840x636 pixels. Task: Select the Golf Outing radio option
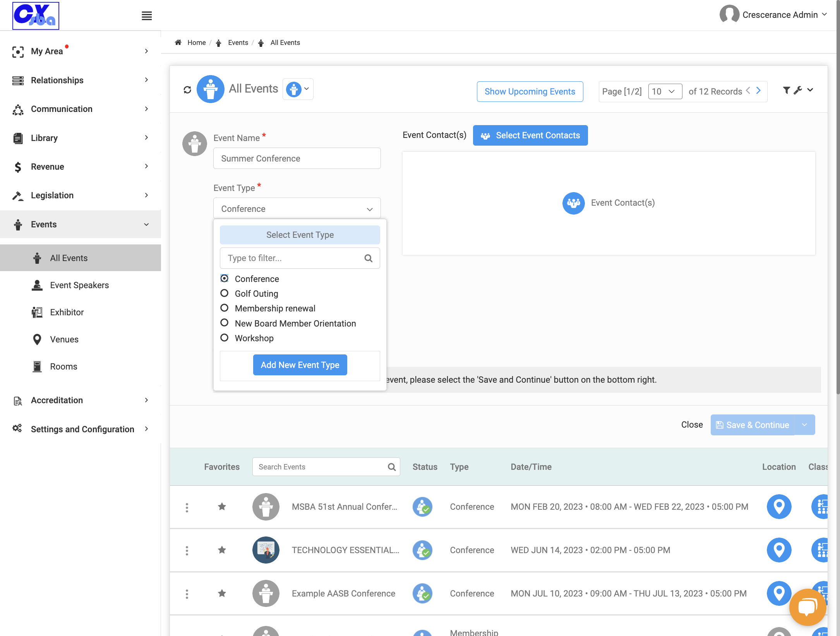click(224, 293)
